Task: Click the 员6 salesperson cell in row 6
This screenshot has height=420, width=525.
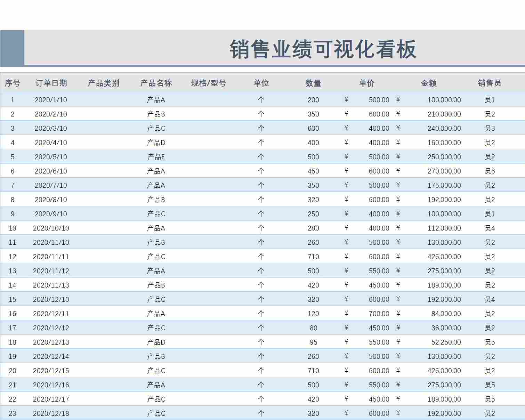Action: (490, 171)
